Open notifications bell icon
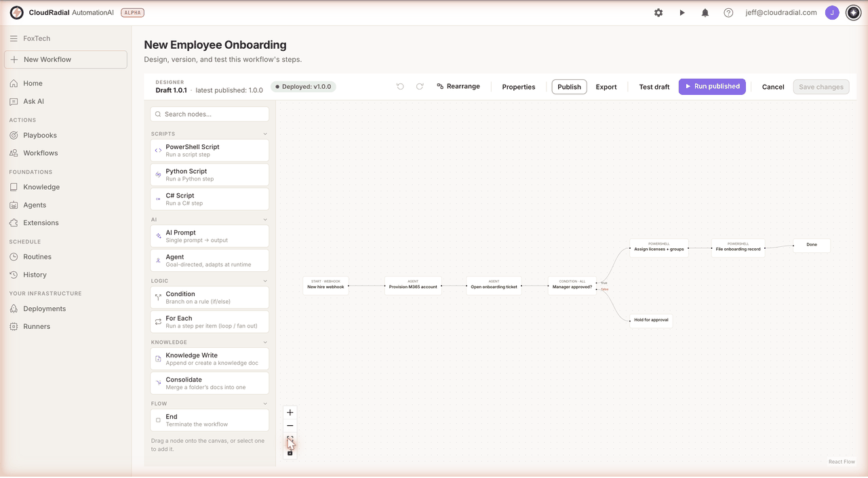This screenshot has width=868, height=478. [x=705, y=13]
